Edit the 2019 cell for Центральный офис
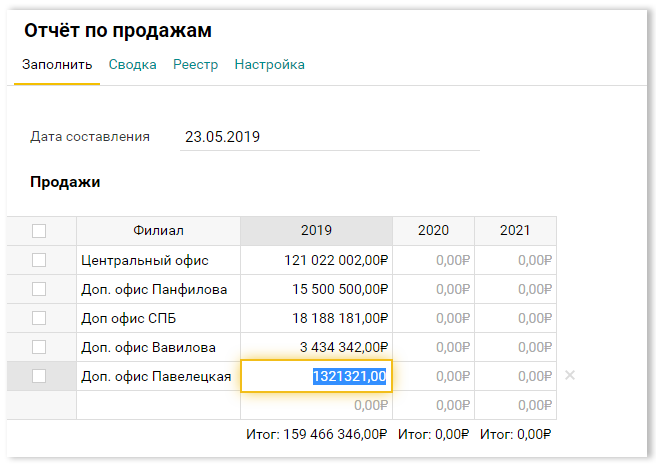The image size is (656, 468). 316,260
